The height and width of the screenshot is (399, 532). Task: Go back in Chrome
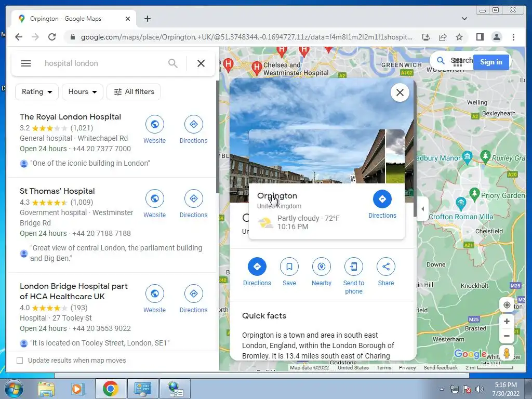[19, 37]
